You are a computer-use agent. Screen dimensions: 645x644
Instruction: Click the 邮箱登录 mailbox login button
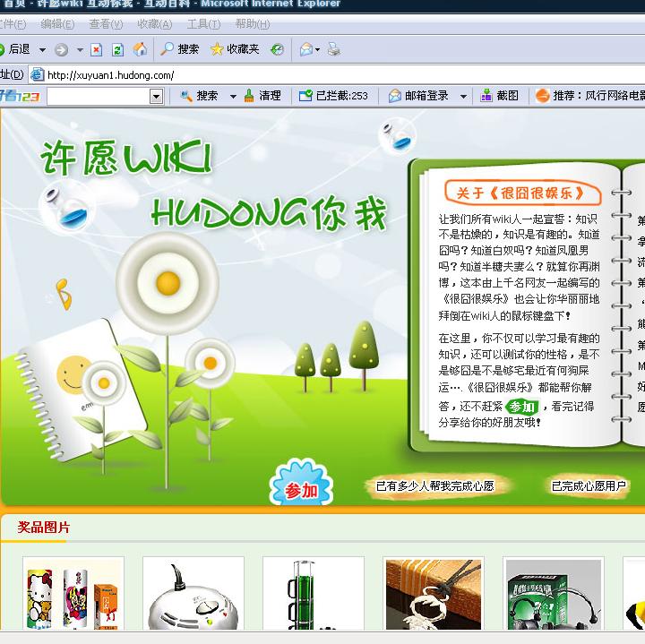tap(418, 96)
